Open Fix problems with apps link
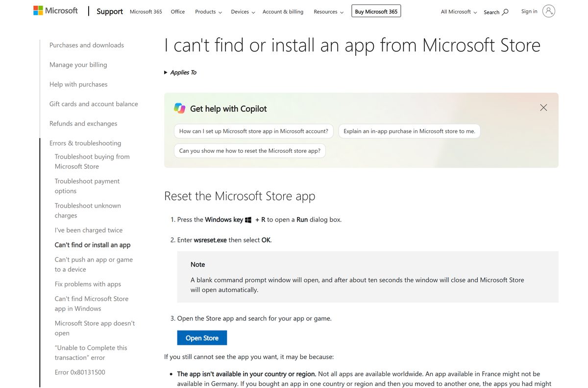Image resolution: width=588 pixels, height=388 pixels. pos(88,284)
